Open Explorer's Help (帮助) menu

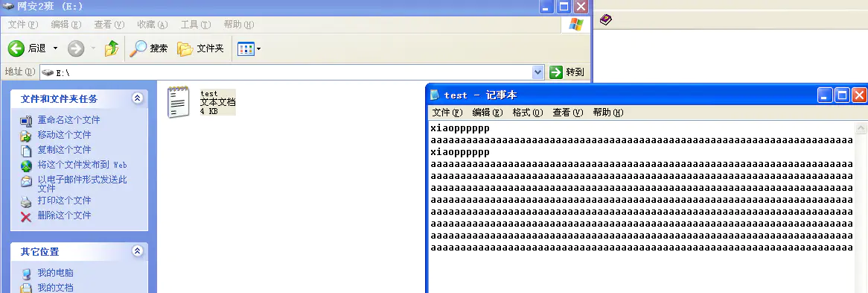pyautogui.click(x=239, y=25)
